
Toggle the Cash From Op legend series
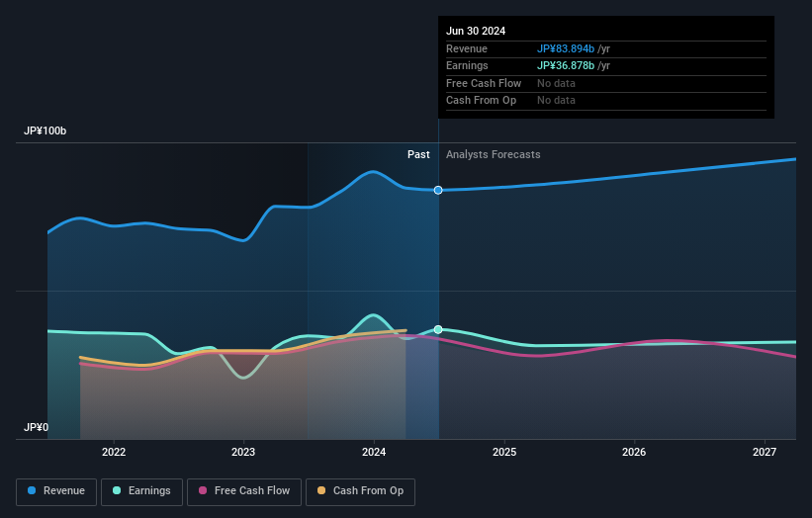click(360, 491)
